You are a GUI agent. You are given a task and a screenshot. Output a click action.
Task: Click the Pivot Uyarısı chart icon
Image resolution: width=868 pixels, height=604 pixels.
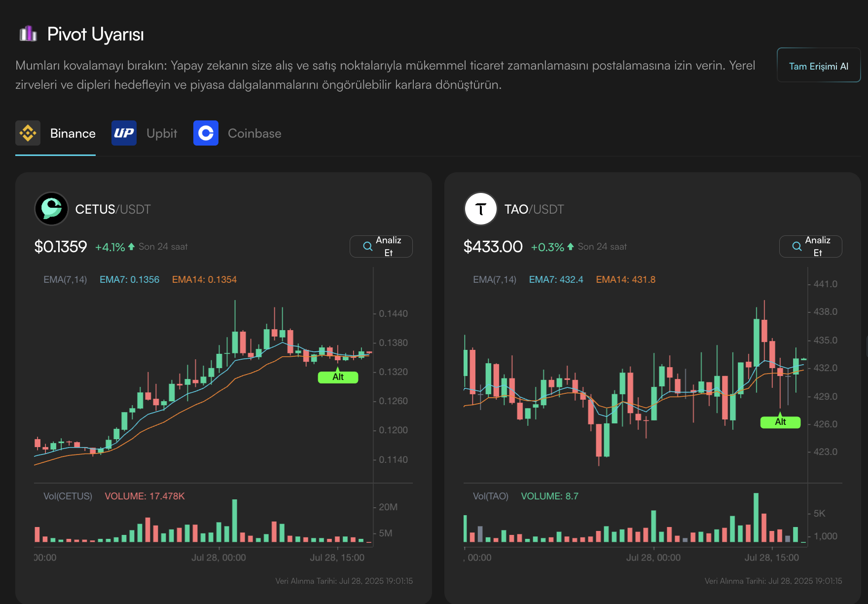28,34
